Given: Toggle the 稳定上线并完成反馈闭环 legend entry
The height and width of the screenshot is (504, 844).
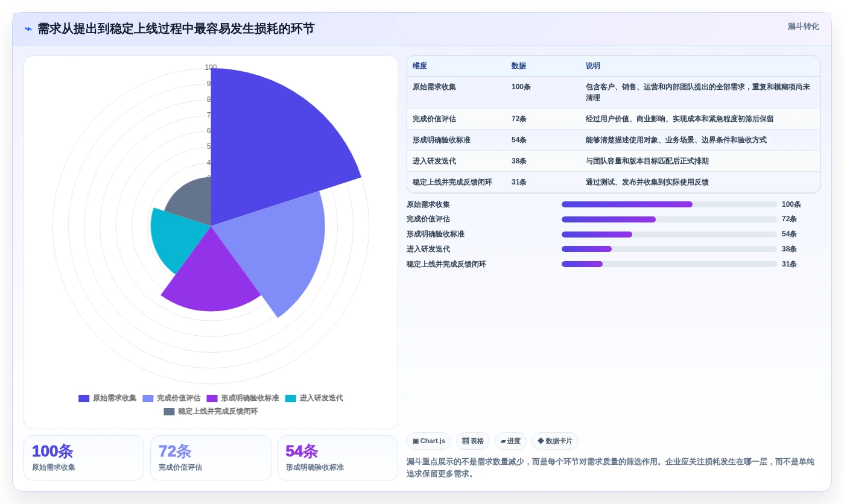Looking at the screenshot, I should click(x=211, y=411).
